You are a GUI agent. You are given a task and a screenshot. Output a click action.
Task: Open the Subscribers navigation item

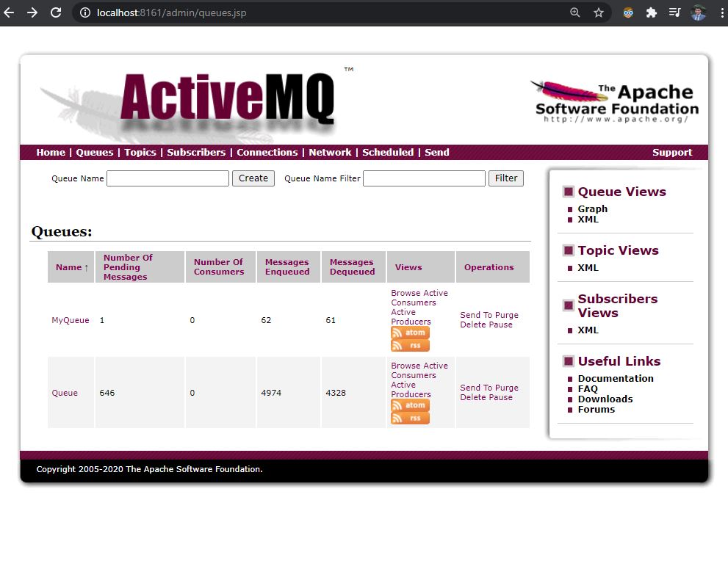[196, 152]
